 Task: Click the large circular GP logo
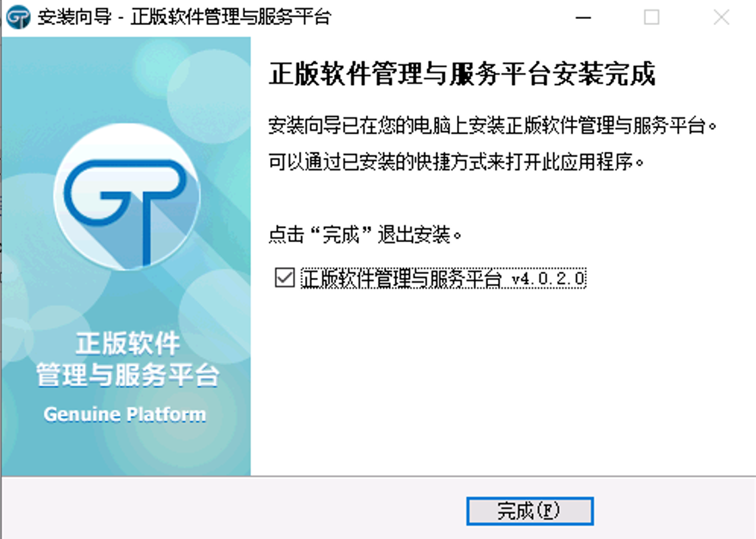[x=127, y=198]
